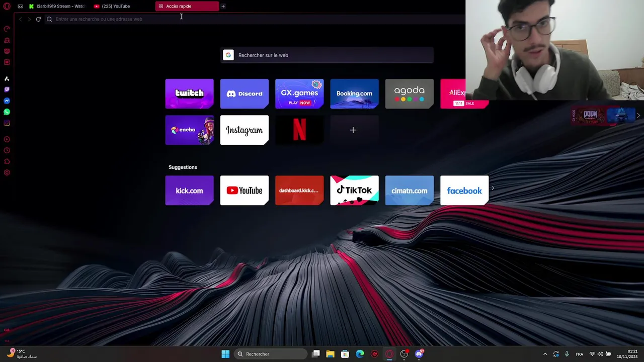The width and height of the screenshot is (644, 362).
Task: Open Discord from the taskbar
Action: pos(419,354)
